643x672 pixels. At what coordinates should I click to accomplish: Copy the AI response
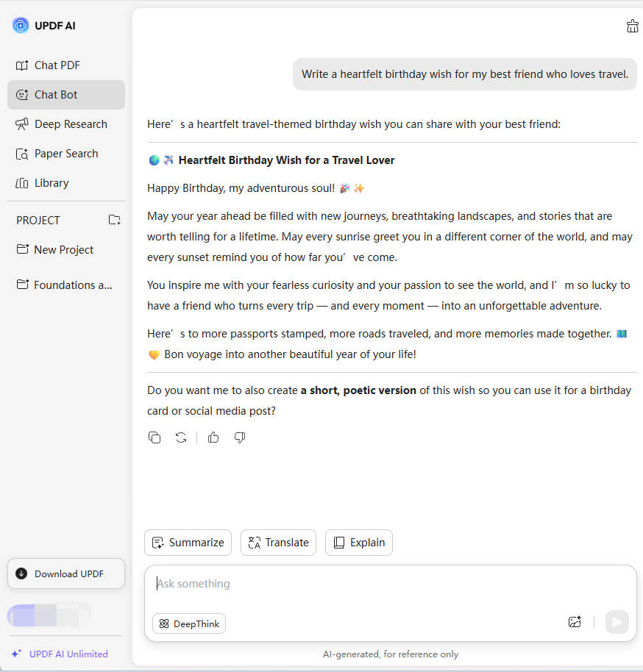click(154, 437)
